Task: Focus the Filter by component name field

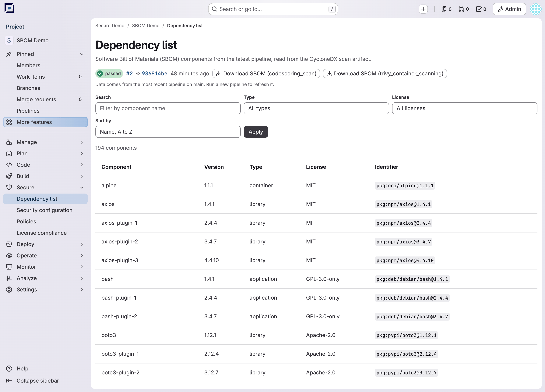Action: click(x=168, y=108)
